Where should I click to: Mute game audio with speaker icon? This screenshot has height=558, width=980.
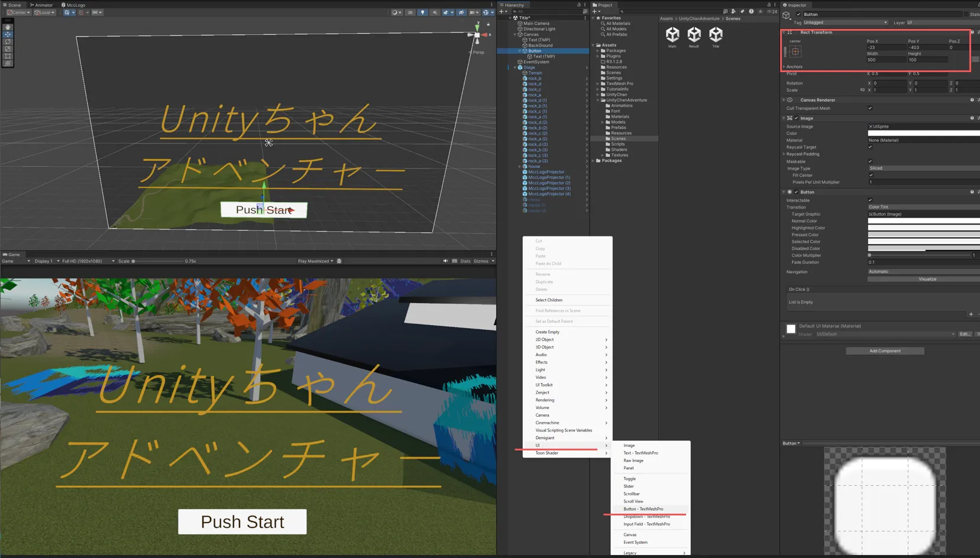tap(445, 261)
